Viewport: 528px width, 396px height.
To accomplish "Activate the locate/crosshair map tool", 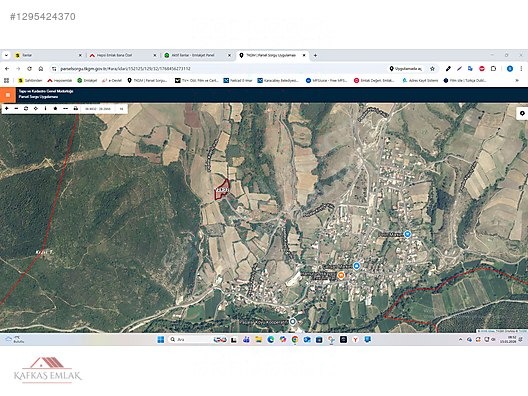I will (36, 109).
